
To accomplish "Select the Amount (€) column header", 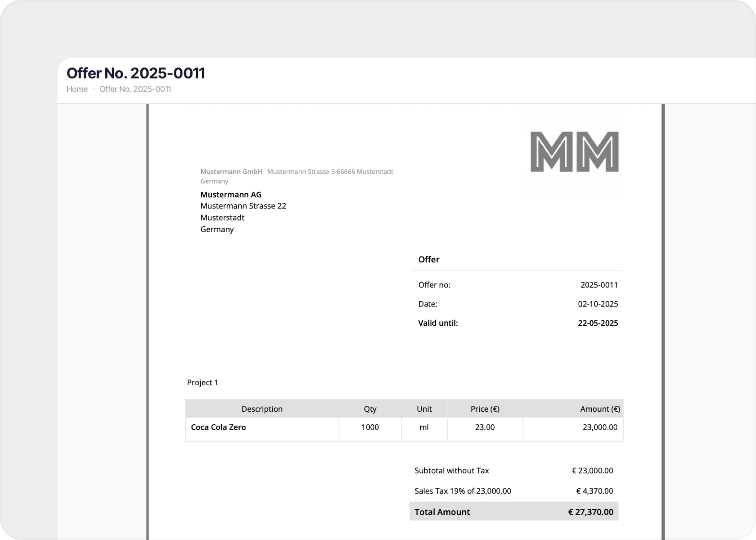I will click(x=573, y=409).
